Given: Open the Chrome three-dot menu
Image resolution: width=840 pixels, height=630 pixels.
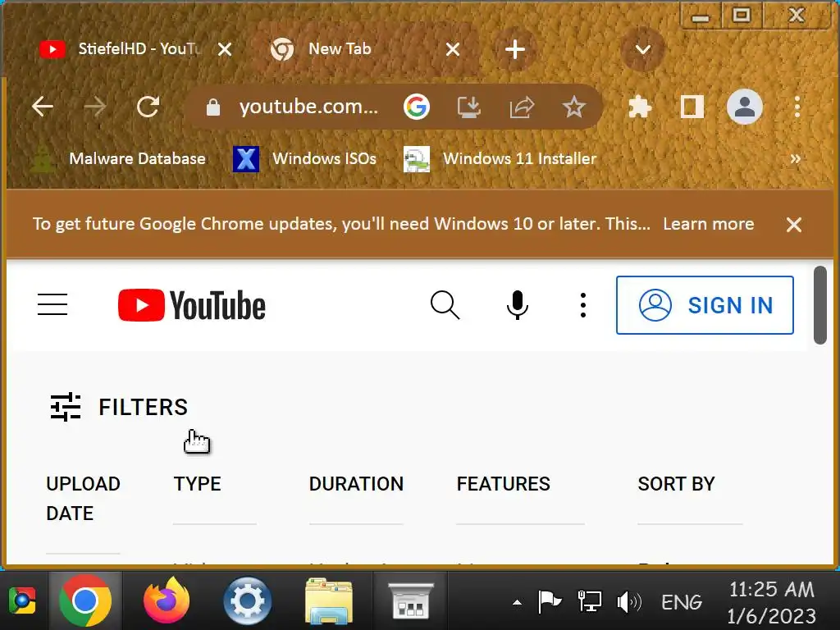Looking at the screenshot, I should tap(797, 107).
